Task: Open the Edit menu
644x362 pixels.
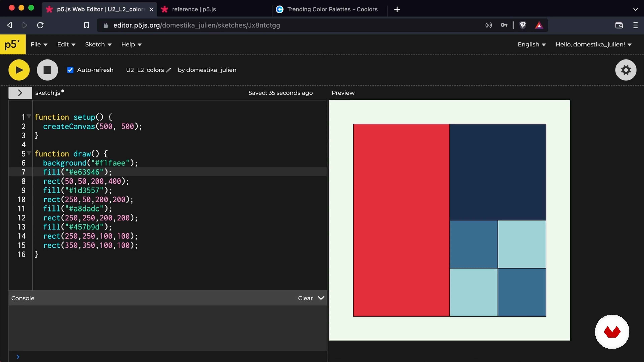Action: tap(66, 44)
